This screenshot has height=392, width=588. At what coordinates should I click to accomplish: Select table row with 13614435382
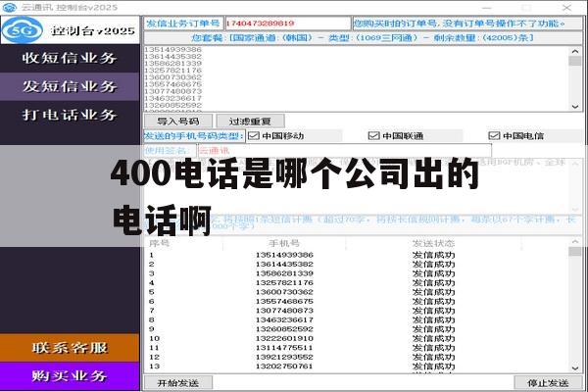tap(357, 264)
